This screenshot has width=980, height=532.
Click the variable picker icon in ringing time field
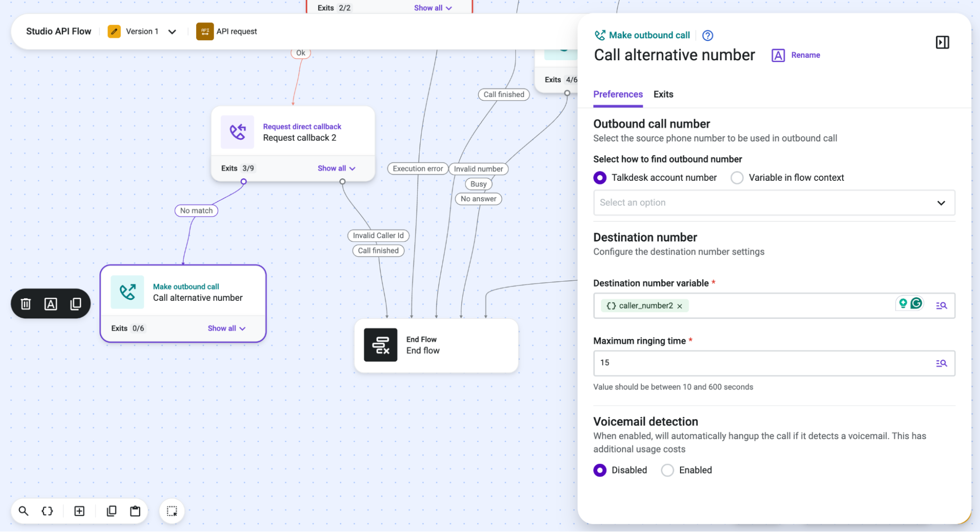(x=941, y=363)
